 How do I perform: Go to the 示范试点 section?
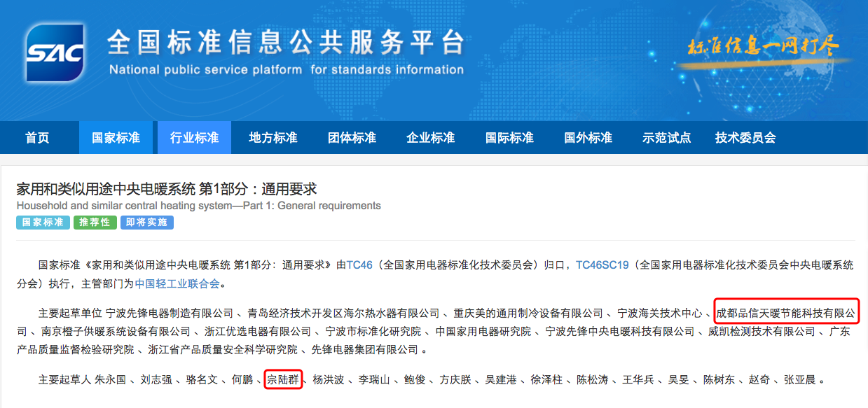[x=666, y=138]
